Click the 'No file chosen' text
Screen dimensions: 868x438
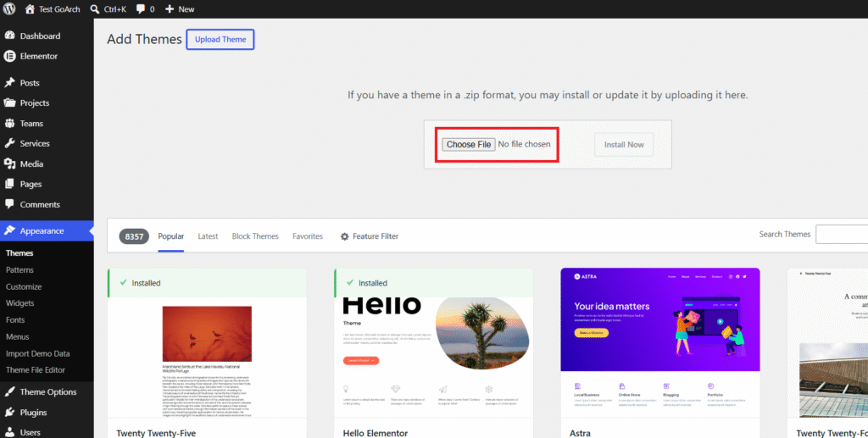(524, 144)
